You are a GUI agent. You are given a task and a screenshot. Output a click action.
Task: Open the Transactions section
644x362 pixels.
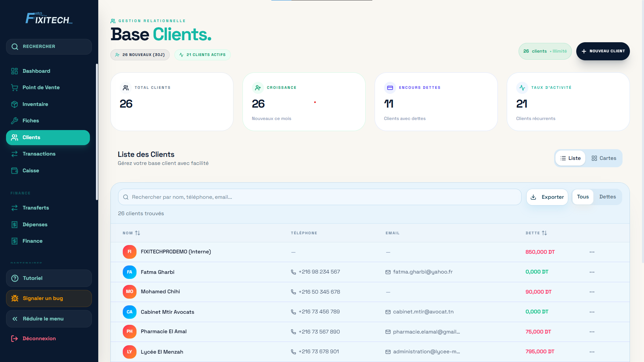coord(39,154)
